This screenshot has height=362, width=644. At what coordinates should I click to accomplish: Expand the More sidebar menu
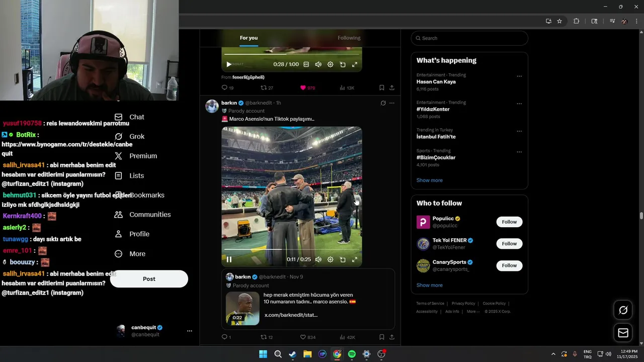(130, 254)
